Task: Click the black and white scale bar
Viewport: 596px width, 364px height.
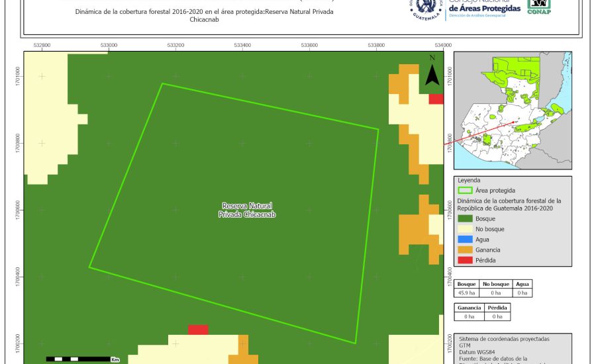Action: tap(78, 359)
